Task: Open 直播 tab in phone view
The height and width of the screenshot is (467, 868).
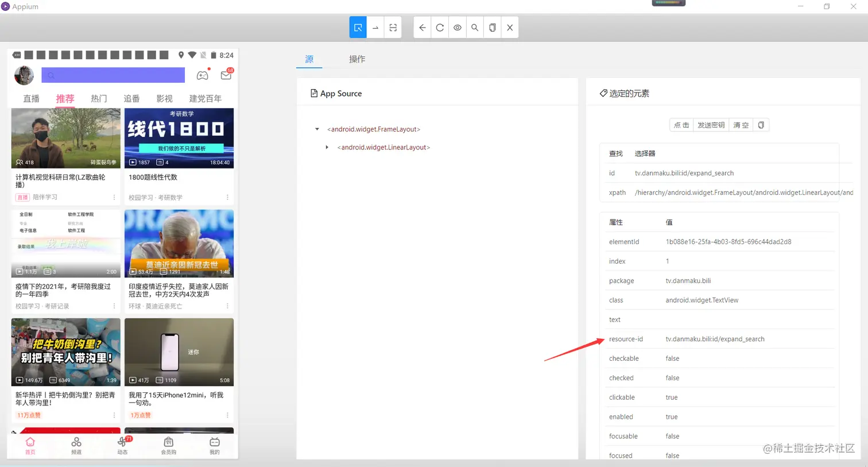Action: [32, 99]
